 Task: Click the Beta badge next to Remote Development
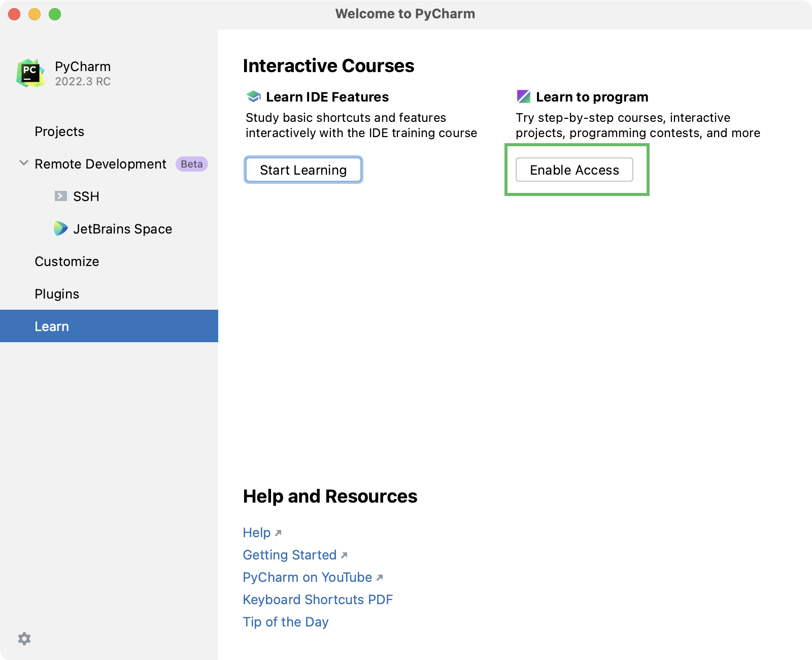pyautogui.click(x=191, y=163)
